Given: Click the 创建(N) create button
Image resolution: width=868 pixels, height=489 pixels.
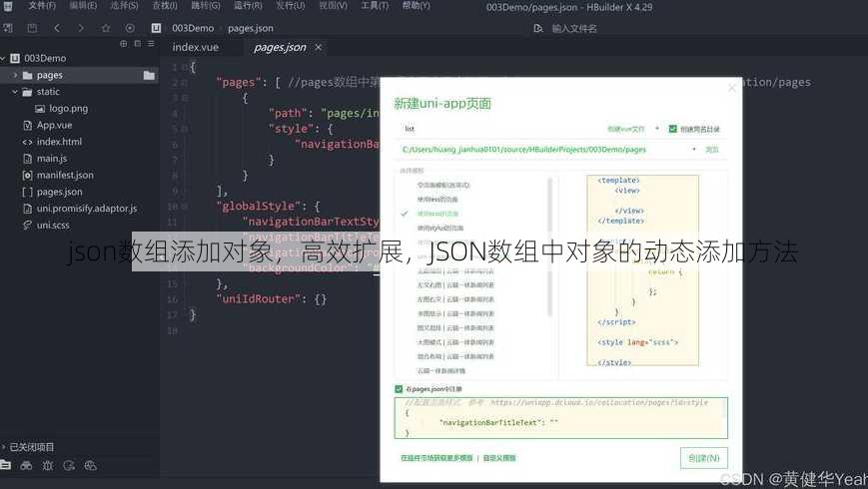Looking at the screenshot, I should click(x=703, y=458).
